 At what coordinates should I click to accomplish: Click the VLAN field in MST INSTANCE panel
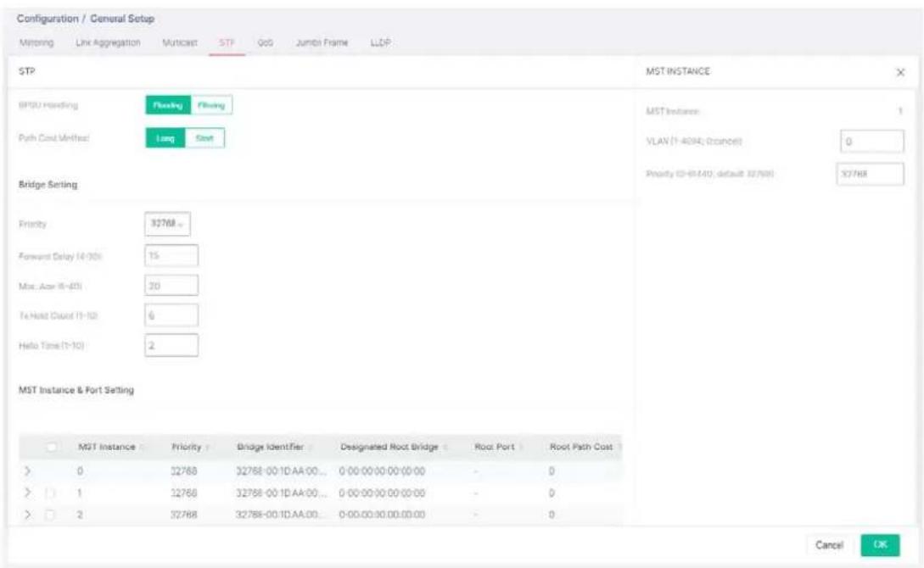coord(871,142)
